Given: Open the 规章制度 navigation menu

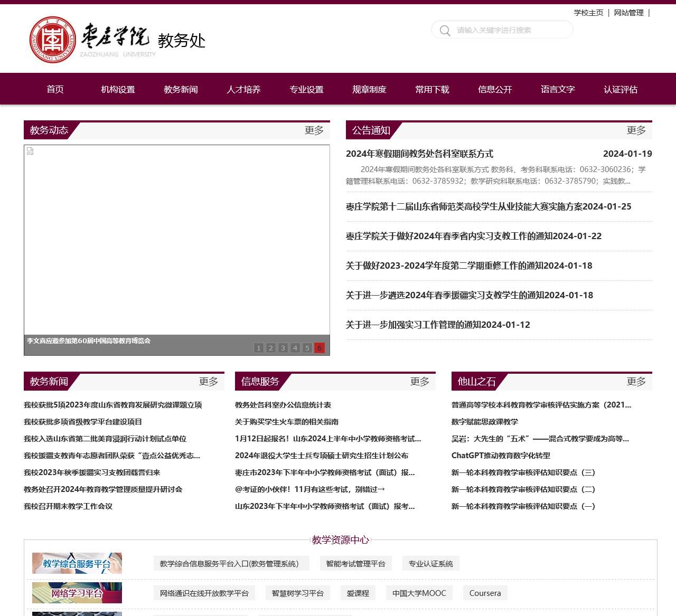Looking at the screenshot, I should [x=369, y=89].
